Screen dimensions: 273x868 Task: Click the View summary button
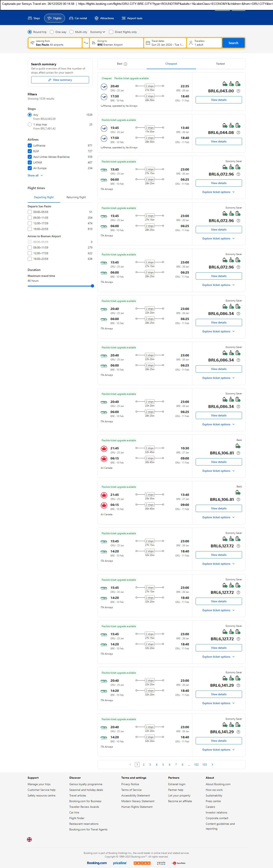pyautogui.click(x=60, y=80)
